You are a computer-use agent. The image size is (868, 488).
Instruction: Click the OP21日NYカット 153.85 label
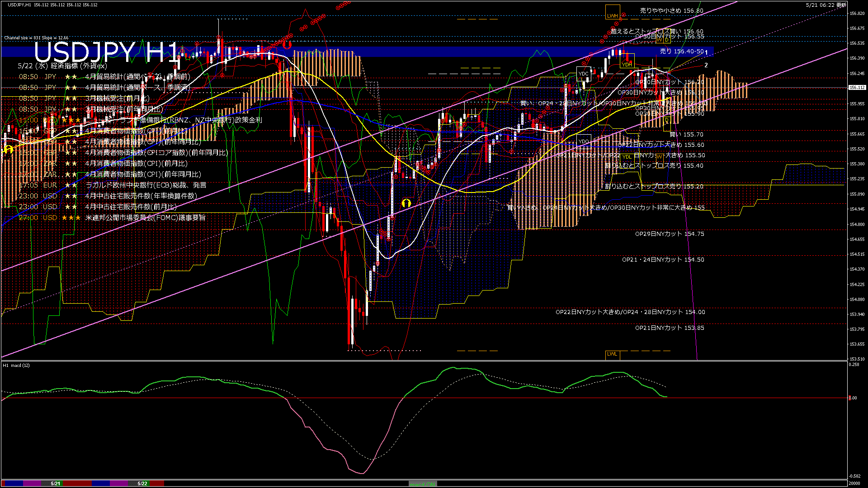coord(670,328)
